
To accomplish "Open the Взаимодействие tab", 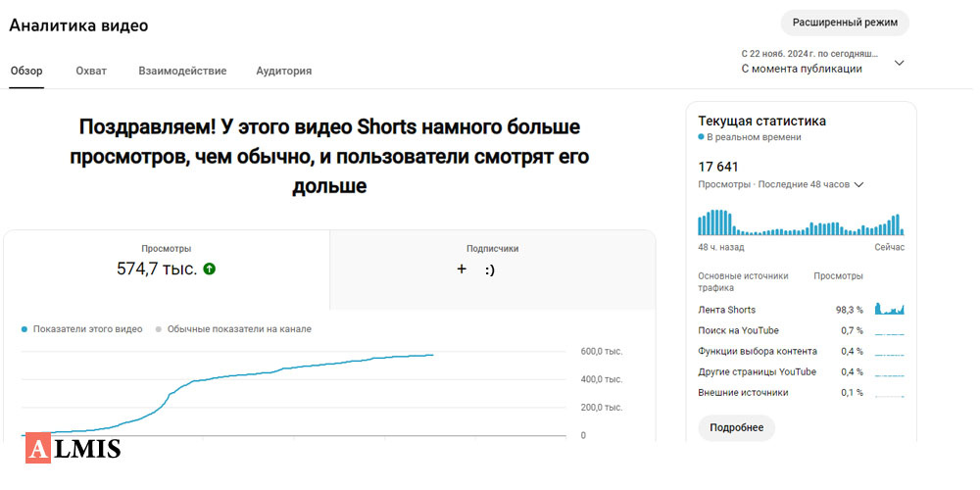I will 182,71.
